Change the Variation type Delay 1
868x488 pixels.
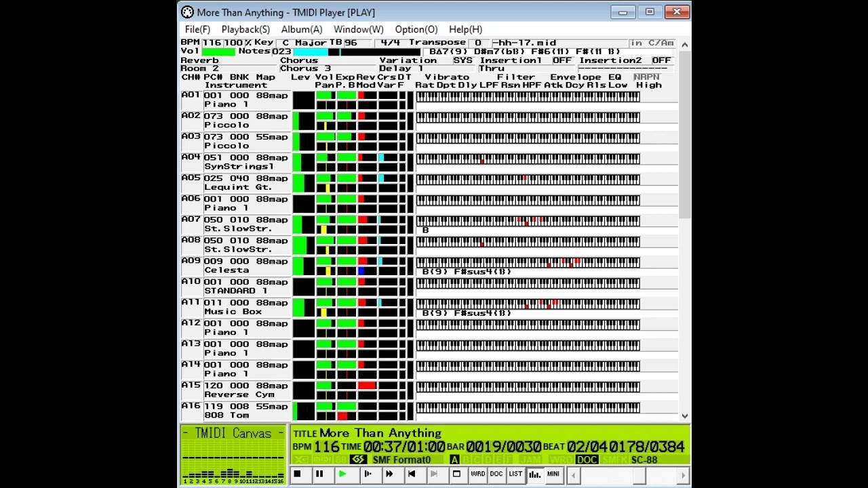tap(428, 68)
